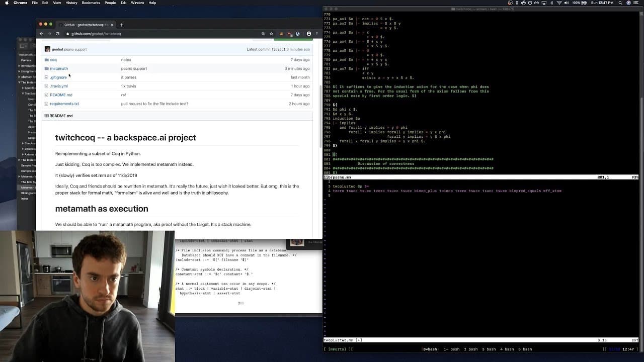
Task: Open a new Chrome tab
Action: (x=121, y=25)
